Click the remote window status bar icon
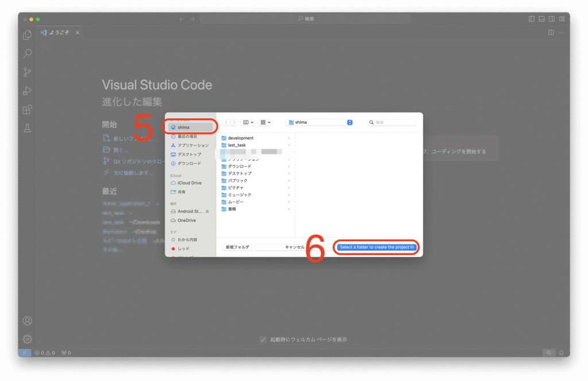Image resolution: width=588 pixels, height=381 pixels. (25, 353)
